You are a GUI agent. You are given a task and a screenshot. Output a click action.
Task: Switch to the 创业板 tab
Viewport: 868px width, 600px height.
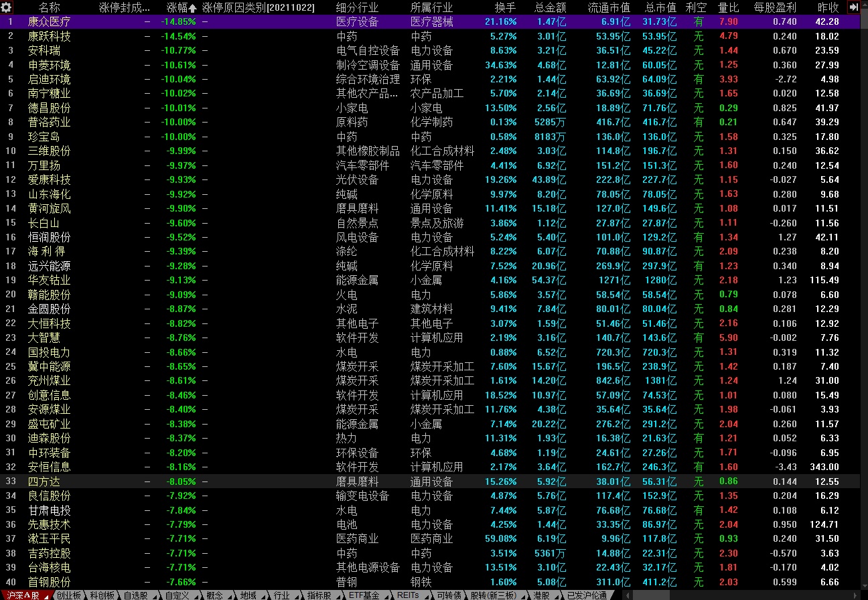tap(68, 595)
